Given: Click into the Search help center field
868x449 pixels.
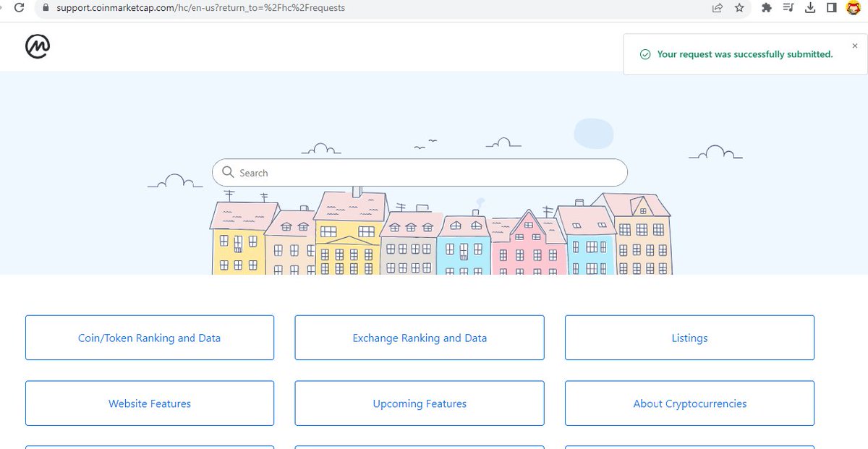Looking at the screenshot, I should (420, 173).
